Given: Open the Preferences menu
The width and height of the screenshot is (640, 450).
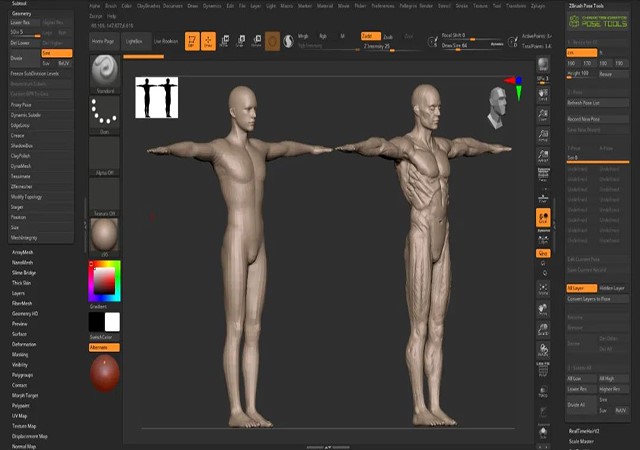Looking at the screenshot, I should [x=383, y=6].
